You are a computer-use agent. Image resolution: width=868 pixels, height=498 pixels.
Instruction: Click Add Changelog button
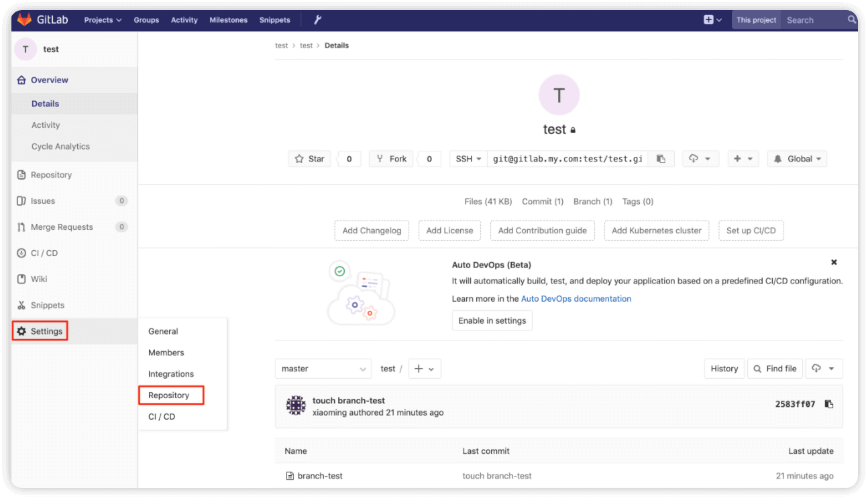point(372,231)
